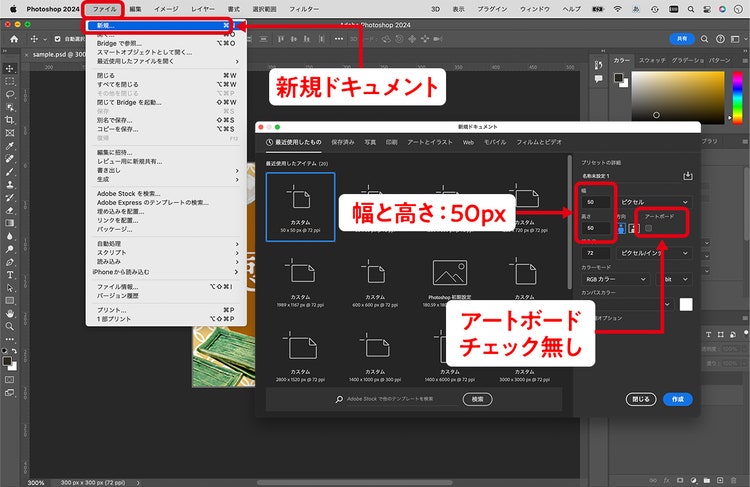Click the rainbow hue slider
This screenshot has height=487, width=750.
coord(738,98)
